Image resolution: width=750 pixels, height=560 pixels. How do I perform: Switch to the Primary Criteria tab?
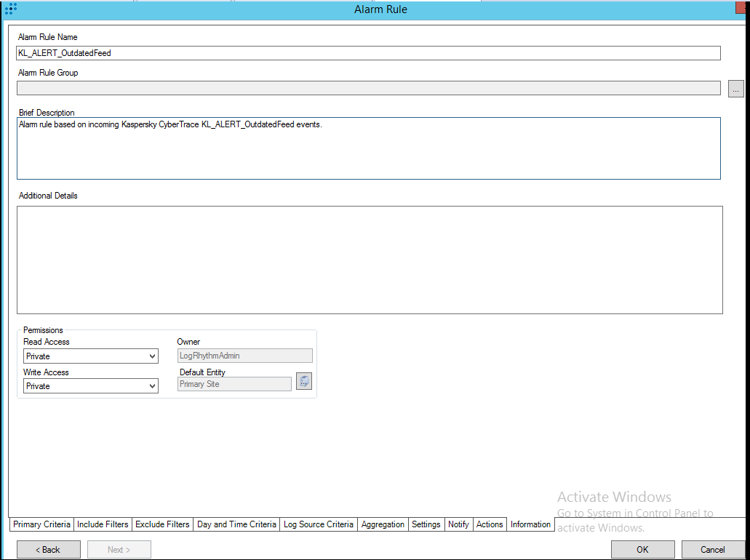[41, 524]
